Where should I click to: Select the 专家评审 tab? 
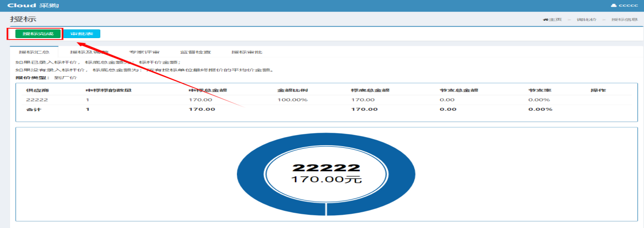[144, 52]
